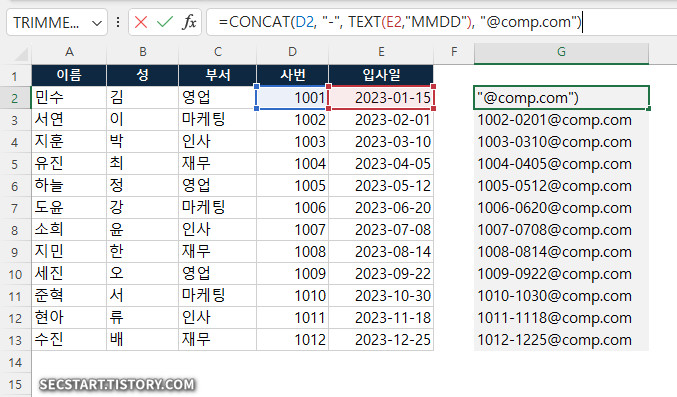
Task: Select the cell containing 수진
Action: (69, 340)
